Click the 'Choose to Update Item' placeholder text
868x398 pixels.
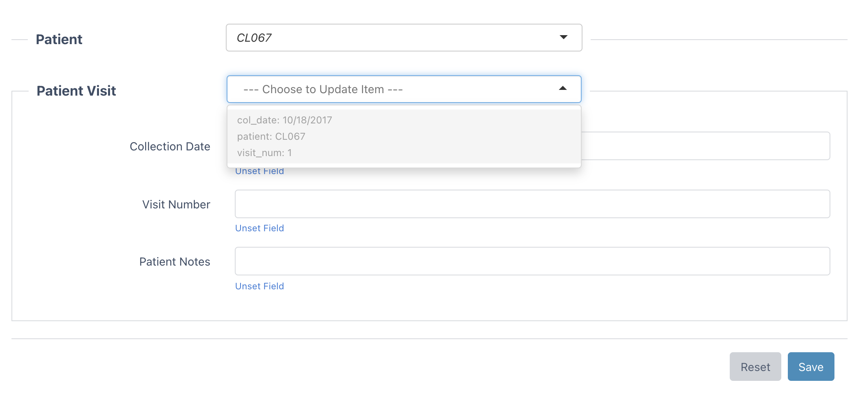point(323,89)
